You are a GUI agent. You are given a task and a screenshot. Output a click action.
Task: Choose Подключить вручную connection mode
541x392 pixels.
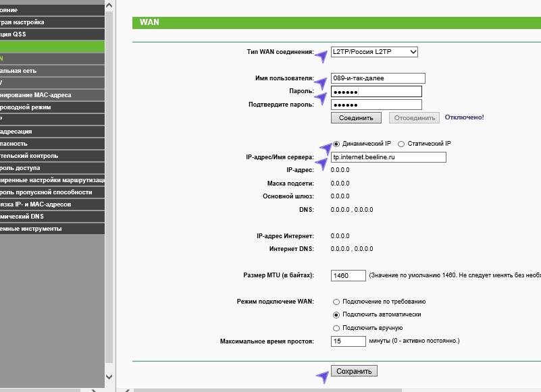pos(336,328)
